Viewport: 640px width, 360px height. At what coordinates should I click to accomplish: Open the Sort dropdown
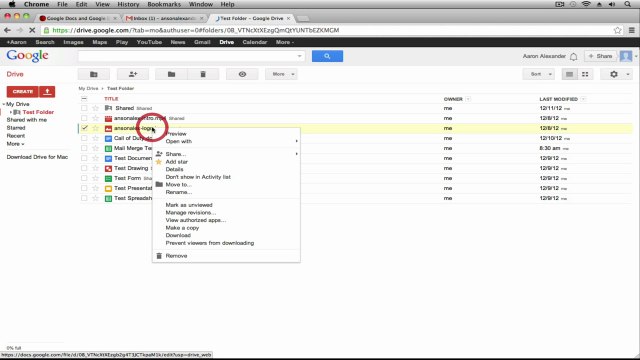[x=539, y=74]
